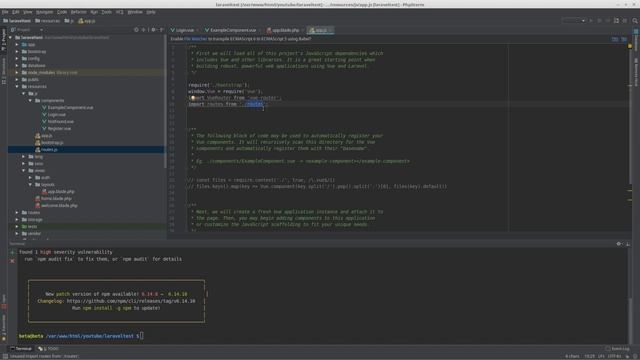This screenshot has height=360, width=640.
Task: Collapse the resources folder
Action: coord(17,87)
